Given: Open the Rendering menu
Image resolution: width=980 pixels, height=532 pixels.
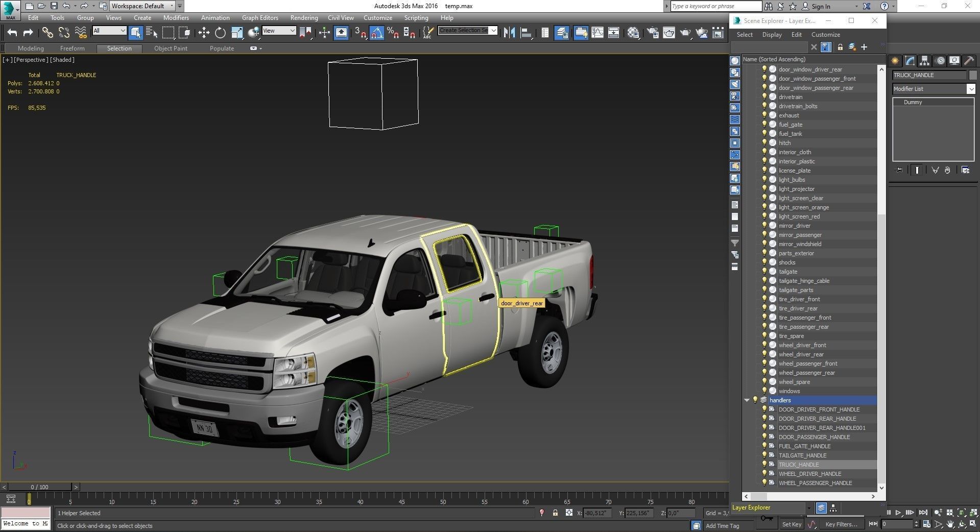Looking at the screenshot, I should (304, 18).
